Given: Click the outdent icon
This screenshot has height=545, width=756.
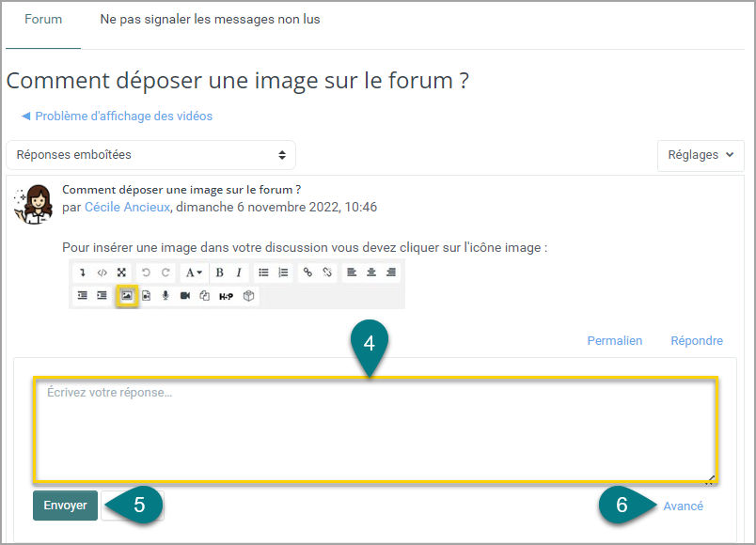Looking at the screenshot, I should point(83,295).
